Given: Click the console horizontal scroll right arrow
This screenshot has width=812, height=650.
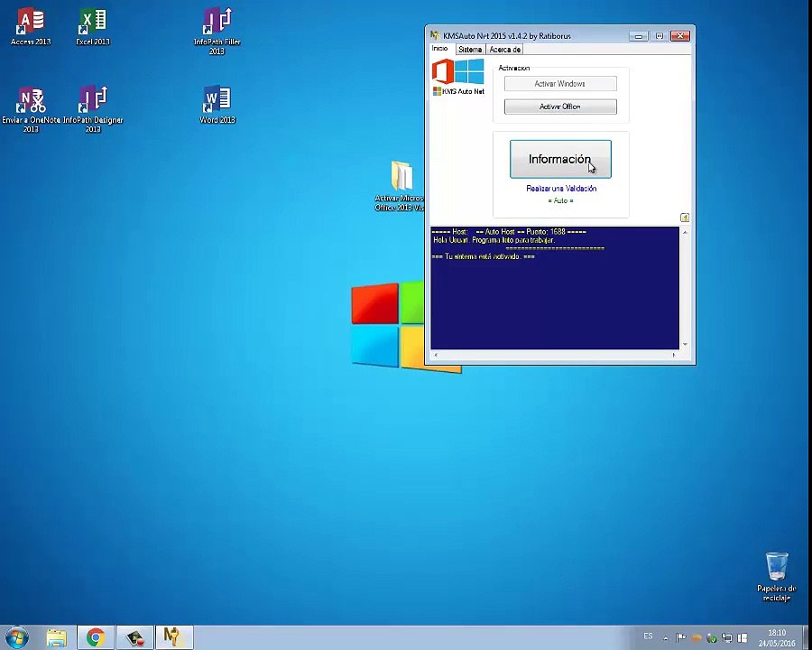Looking at the screenshot, I should pyautogui.click(x=674, y=355).
